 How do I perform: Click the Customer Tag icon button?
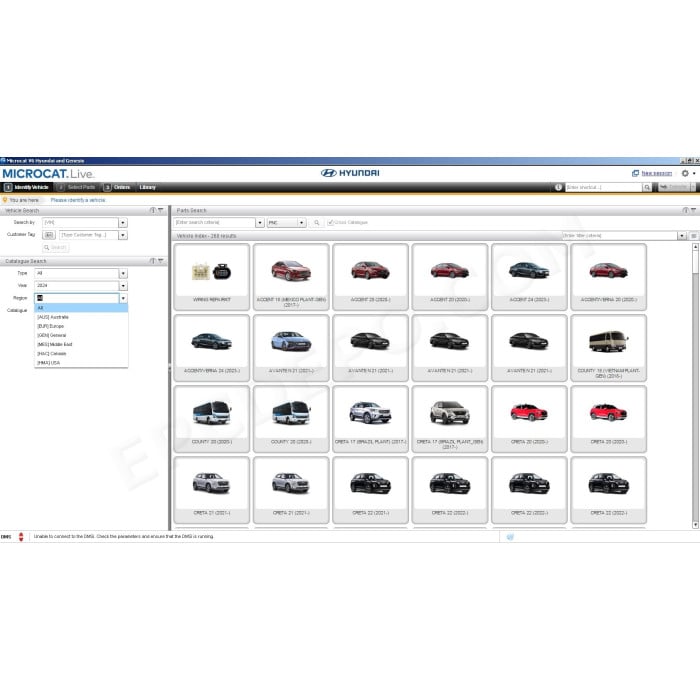click(49, 235)
